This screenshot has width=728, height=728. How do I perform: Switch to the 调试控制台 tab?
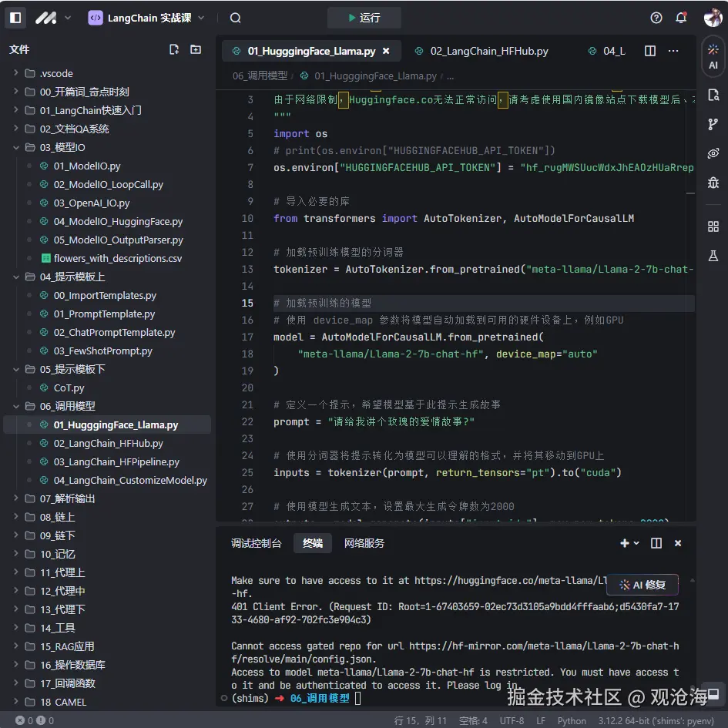[257, 543]
